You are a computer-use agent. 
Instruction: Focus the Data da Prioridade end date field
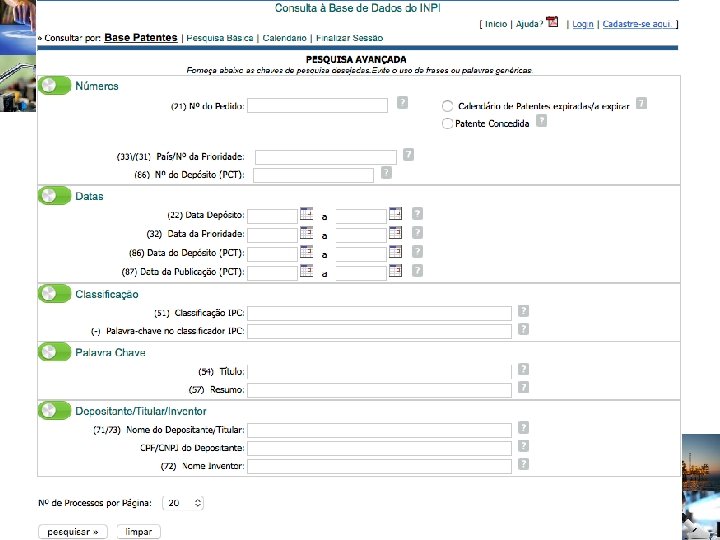point(361,235)
